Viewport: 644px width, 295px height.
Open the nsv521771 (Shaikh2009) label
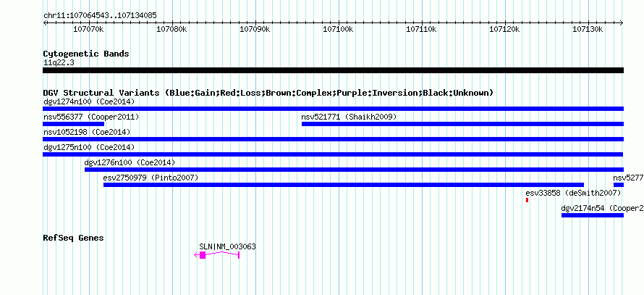(349, 117)
